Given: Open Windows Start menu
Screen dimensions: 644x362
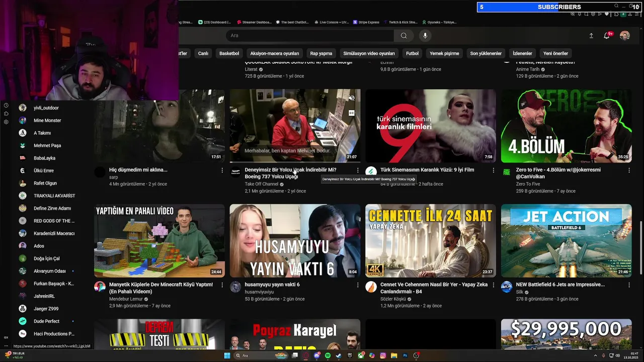Looking at the screenshot, I should click(x=227, y=355).
